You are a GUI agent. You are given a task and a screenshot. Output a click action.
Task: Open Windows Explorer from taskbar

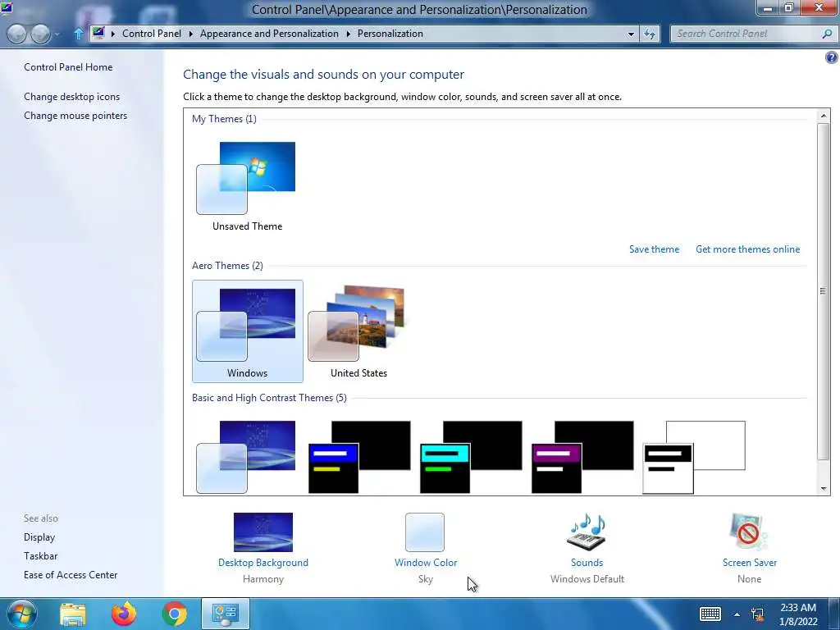(x=73, y=614)
